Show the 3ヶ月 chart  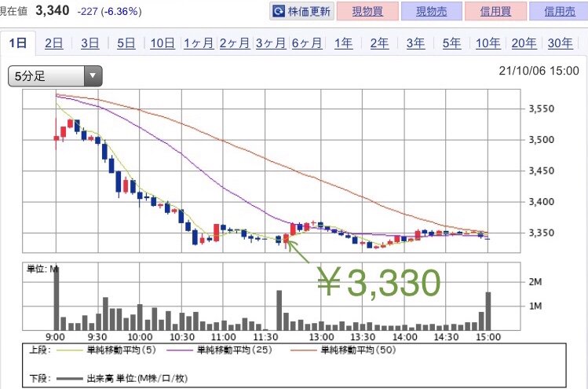tap(271, 43)
